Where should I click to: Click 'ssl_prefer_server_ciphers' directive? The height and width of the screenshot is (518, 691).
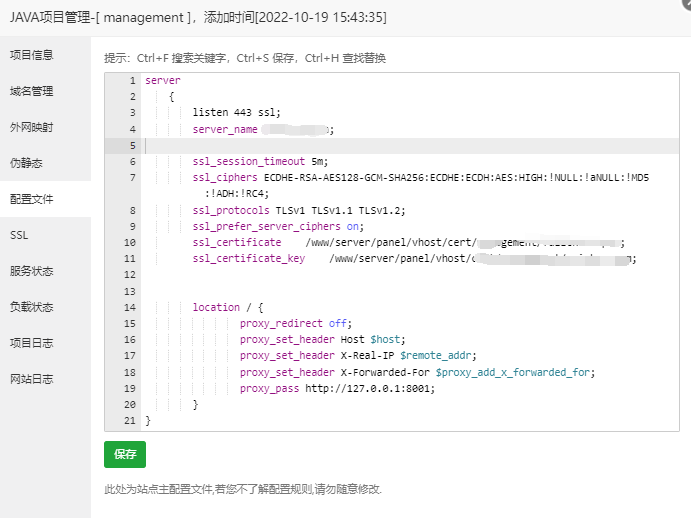267,227
